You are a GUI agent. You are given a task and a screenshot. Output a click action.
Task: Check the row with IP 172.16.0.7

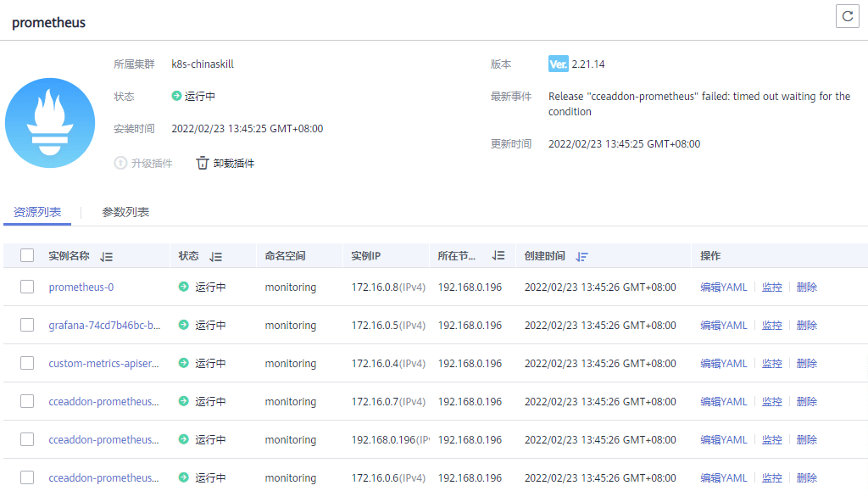(x=27, y=401)
